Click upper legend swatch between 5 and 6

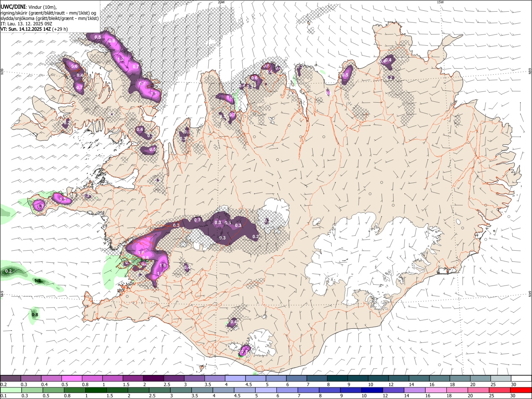276,378
